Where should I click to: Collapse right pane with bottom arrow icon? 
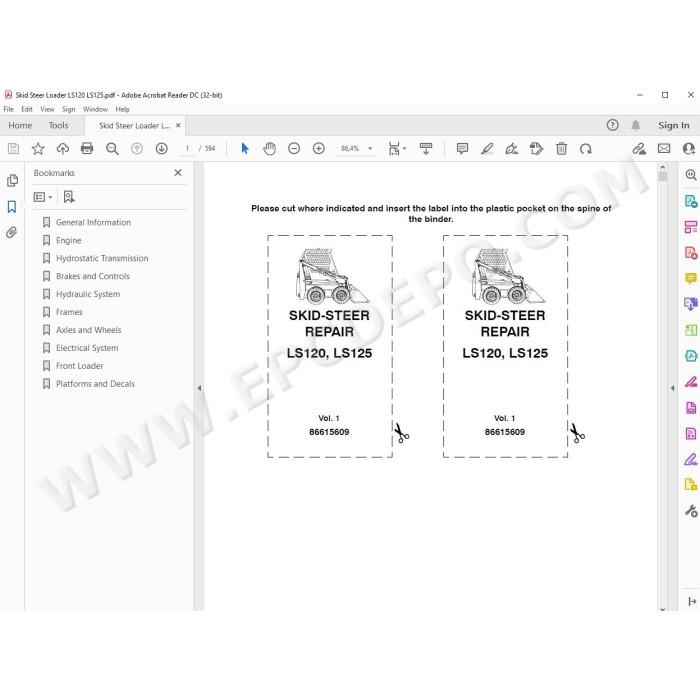[x=692, y=601]
